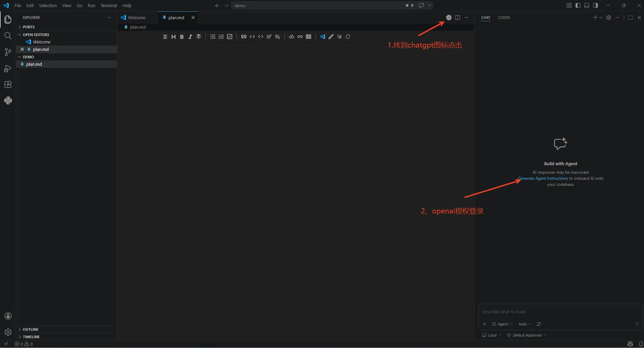Click the pencil edit icon in the markdown toolbar
The width and height of the screenshot is (644, 348).
click(331, 37)
